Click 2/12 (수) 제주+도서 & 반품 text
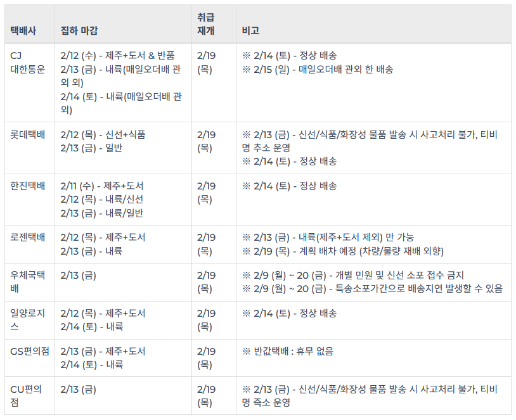The image size is (516, 420). coord(118,56)
